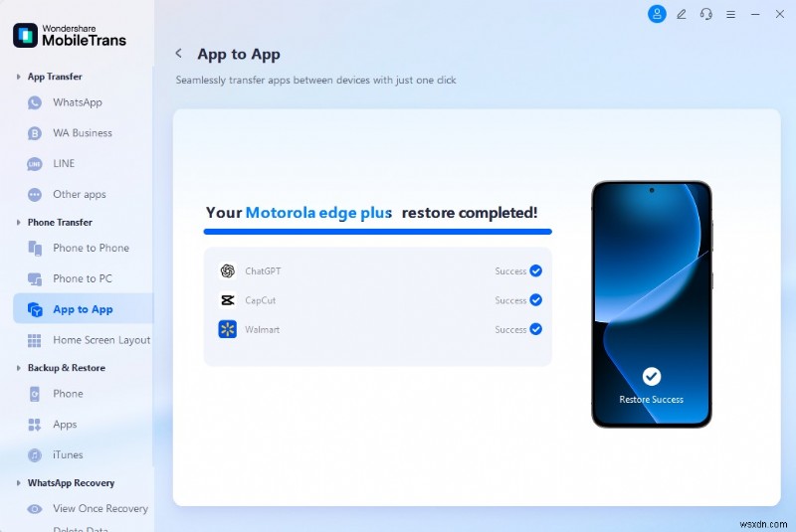Click CapCut success checkmark

(x=535, y=300)
